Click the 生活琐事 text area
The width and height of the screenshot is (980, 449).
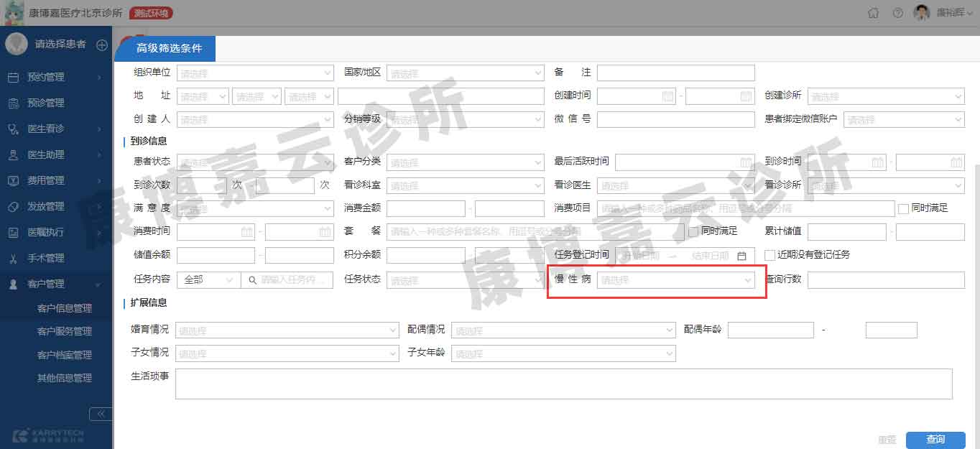coord(563,384)
